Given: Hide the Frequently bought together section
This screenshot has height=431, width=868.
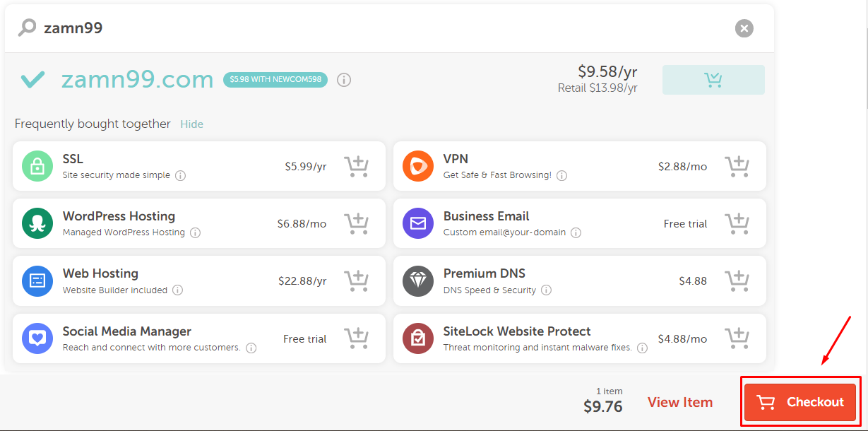Looking at the screenshot, I should 191,124.
